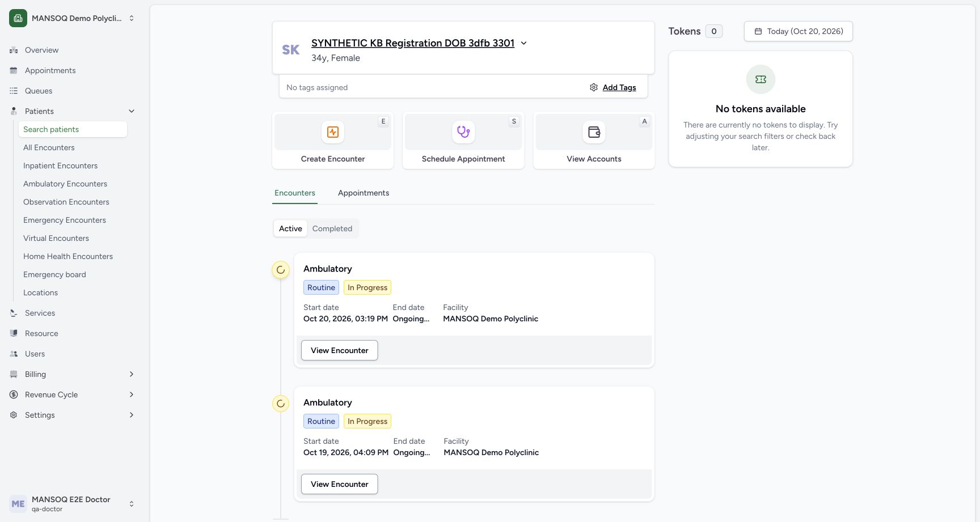Expand the Billing submenu chevron
980x522 pixels.
tap(132, 374)
